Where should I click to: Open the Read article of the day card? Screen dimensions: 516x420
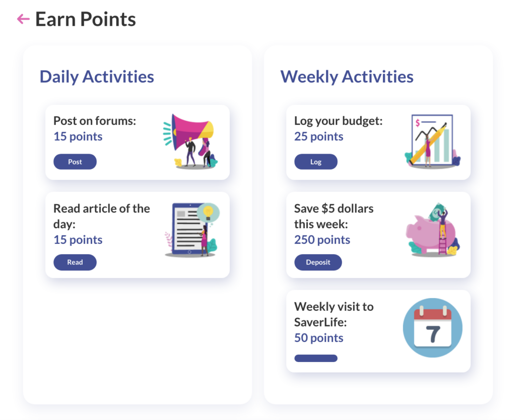[x=138, y=235]
